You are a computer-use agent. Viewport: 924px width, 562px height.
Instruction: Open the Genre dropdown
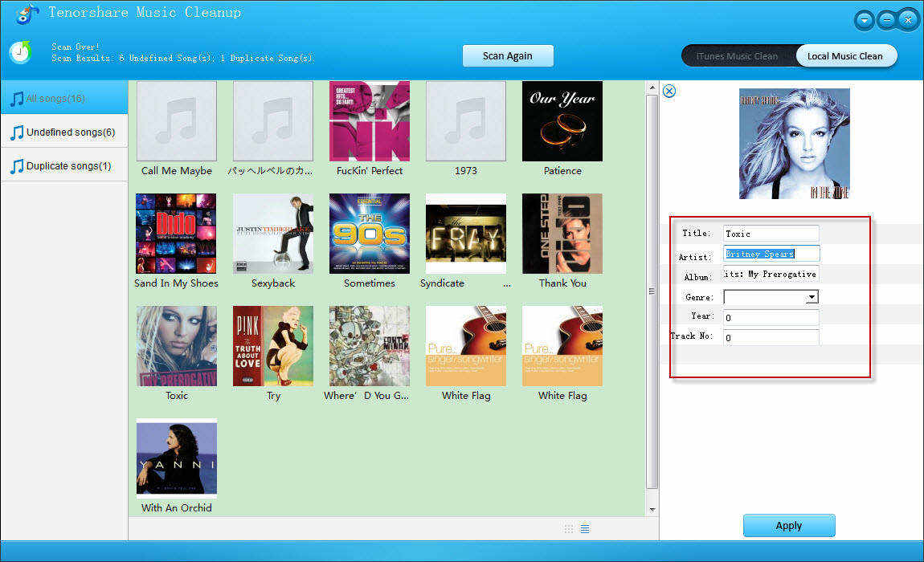coord(812,297)
